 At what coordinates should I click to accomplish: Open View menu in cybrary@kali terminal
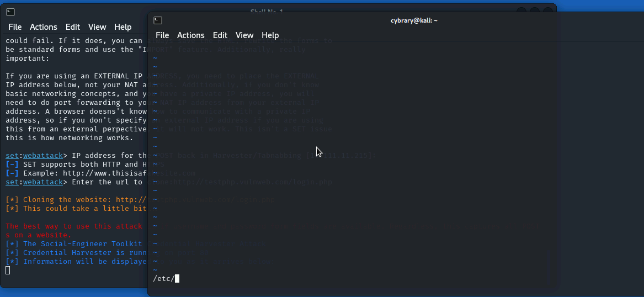coord(244,35)
